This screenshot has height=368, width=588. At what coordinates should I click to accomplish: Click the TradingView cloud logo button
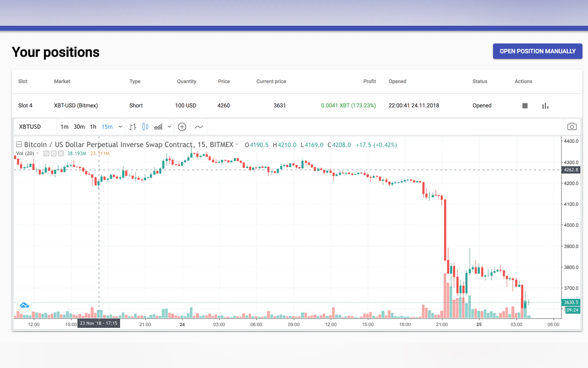coord(25,305)
